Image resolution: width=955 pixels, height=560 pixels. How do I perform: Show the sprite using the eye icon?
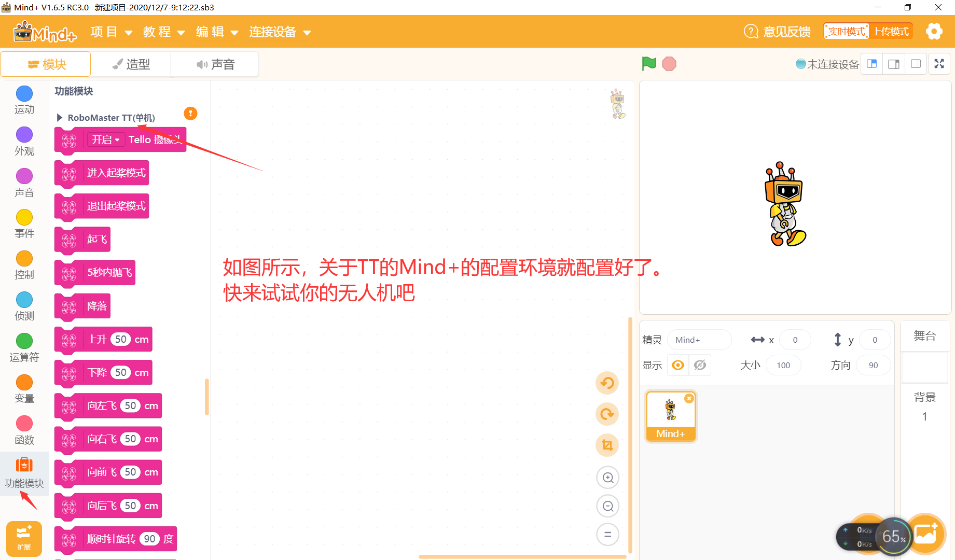coord(677,366)
